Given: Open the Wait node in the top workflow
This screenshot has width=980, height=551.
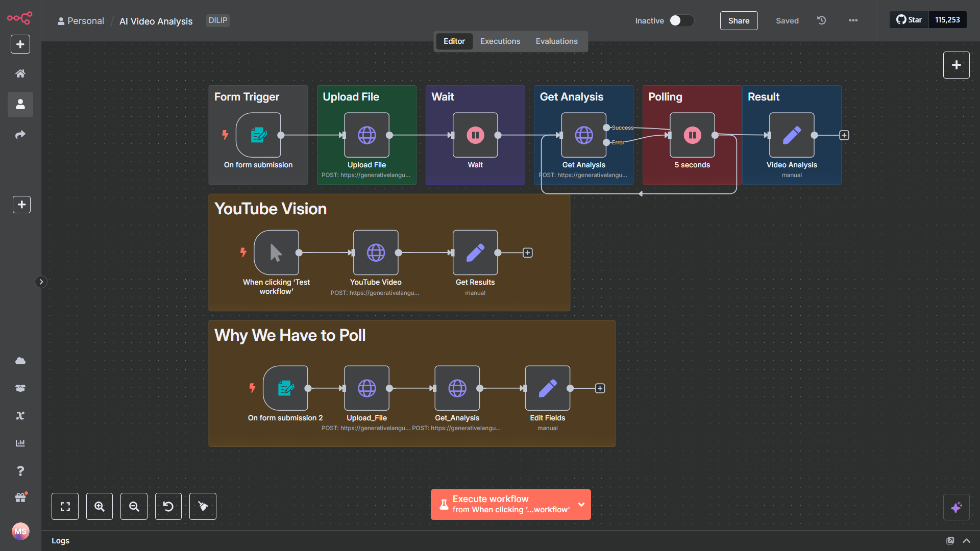Looking at the screenshot, I should point(475,135).
